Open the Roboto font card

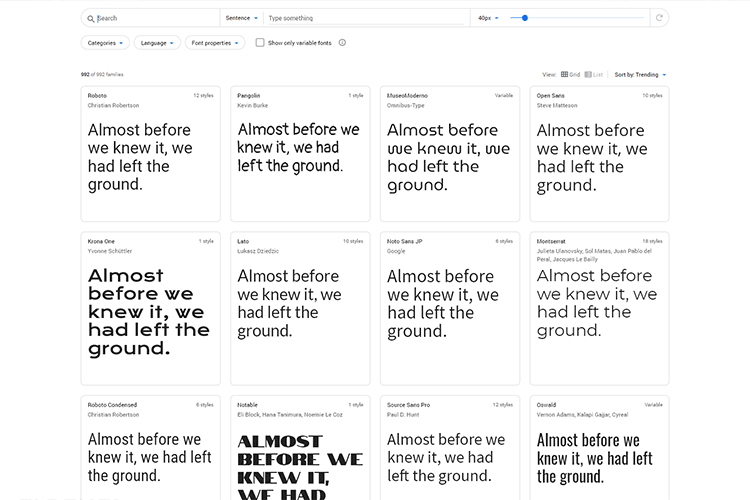click(150, 153)
